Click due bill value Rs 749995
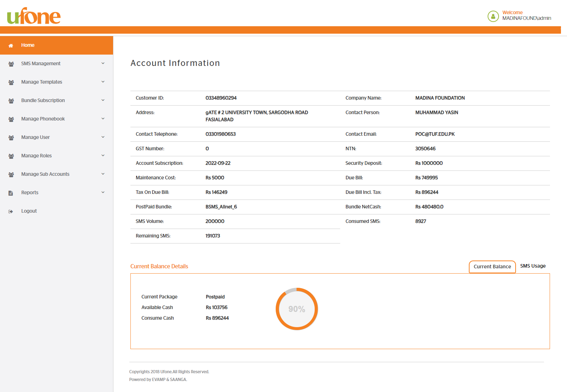Screen dimensions: 567x392 pos(427,178)
